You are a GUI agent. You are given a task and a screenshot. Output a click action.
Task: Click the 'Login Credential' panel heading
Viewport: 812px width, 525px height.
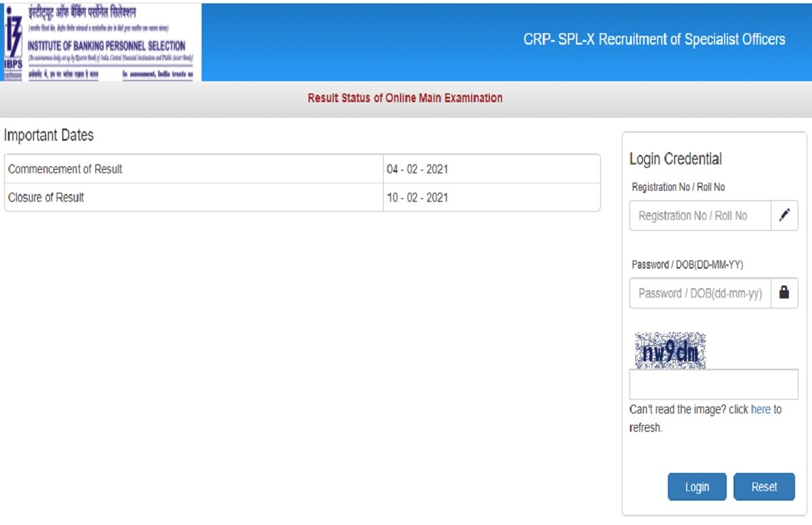(675, 159)
